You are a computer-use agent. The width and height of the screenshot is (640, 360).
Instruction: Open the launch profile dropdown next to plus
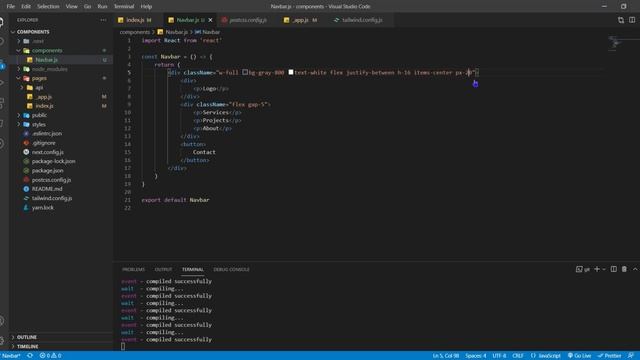pyautogui.click(x=604, y=269)
